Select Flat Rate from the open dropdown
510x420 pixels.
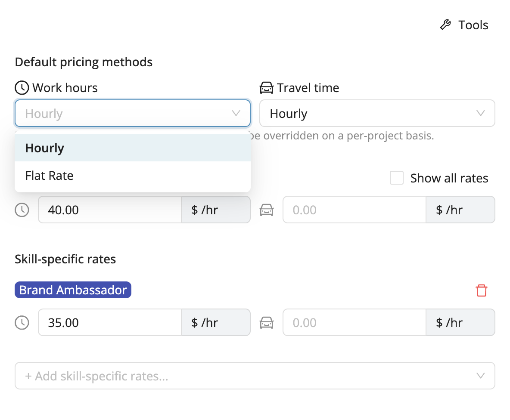pyautogui.click(x=49, y=176)
